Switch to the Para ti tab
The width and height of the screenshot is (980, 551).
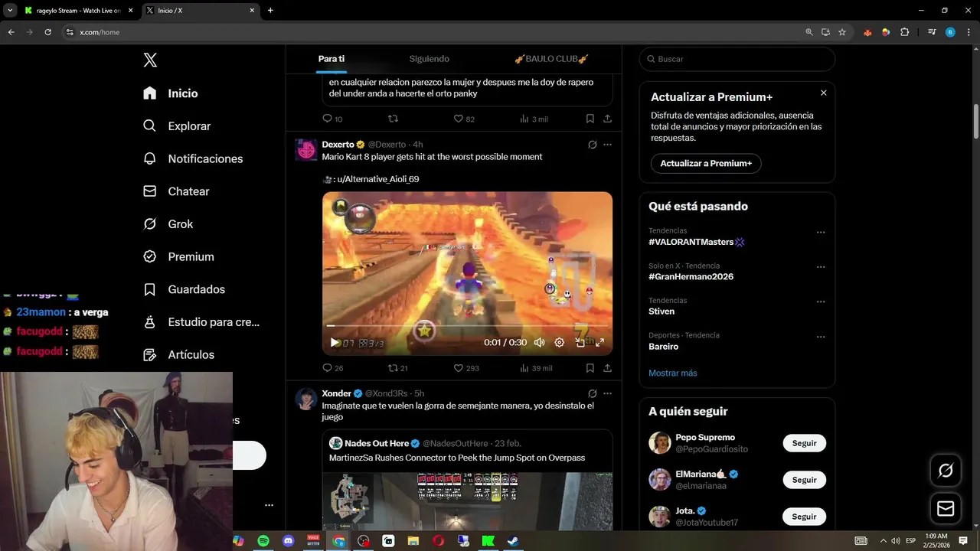click(332, 59)
